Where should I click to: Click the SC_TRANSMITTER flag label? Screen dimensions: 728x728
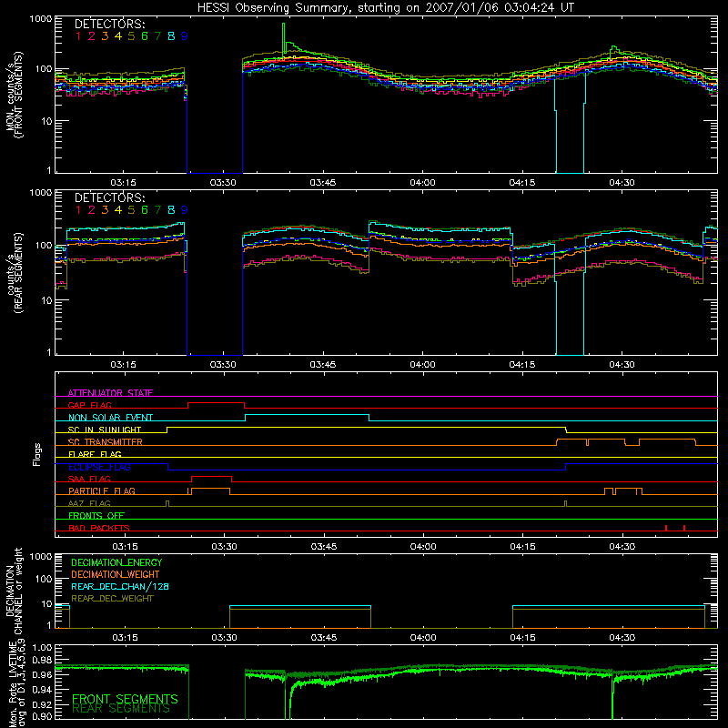(105, 442)
